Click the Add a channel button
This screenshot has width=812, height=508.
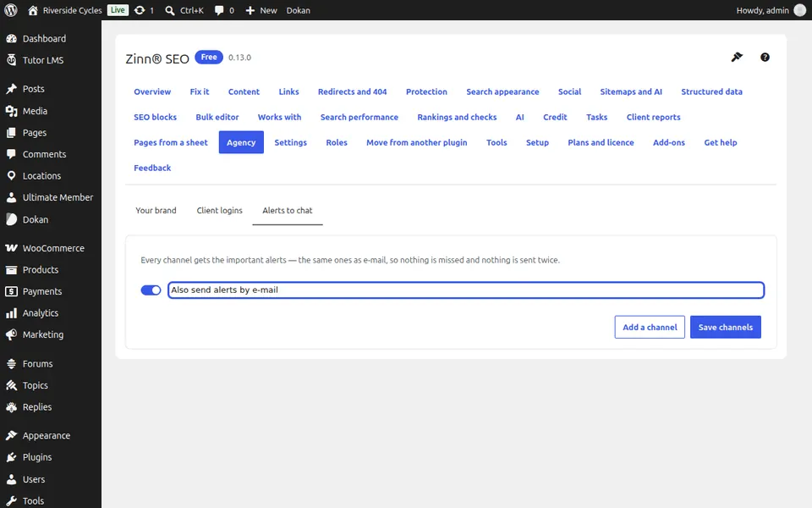[650, 327]
